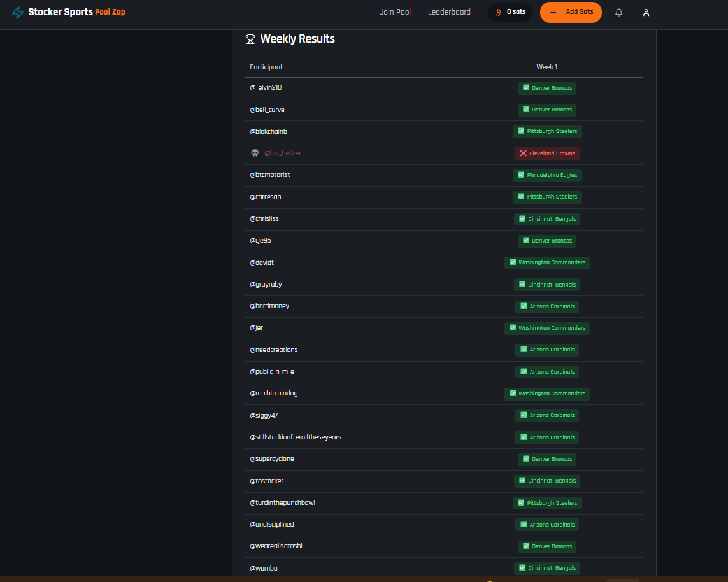Click the red X in Cleveland Browns badge

[x=524, y=153]
